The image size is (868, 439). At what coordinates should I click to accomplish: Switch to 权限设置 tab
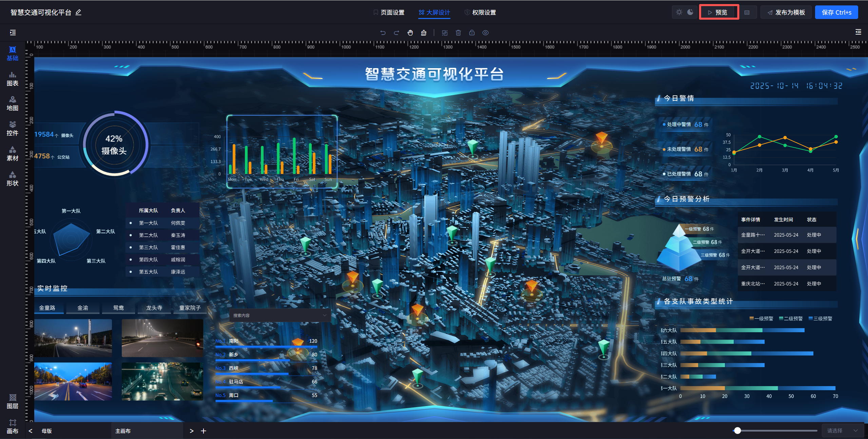tap(480, 13)
